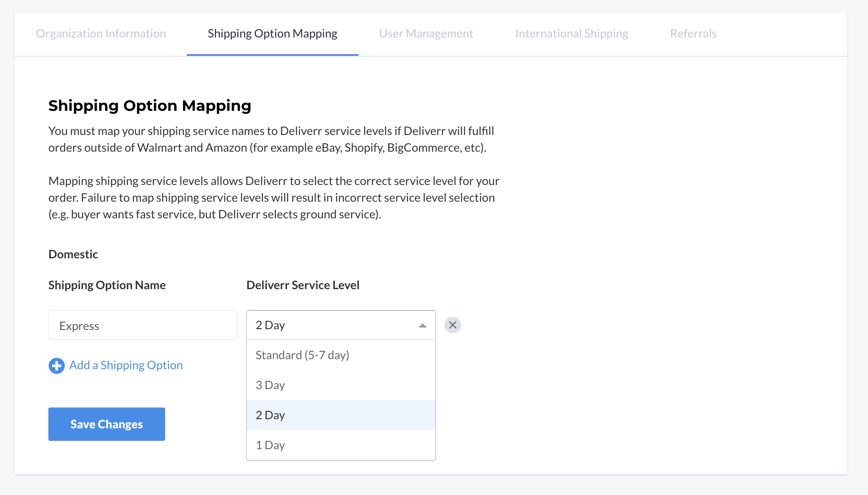
Task: Open the Organization Information tab
Action: (101, 33)
